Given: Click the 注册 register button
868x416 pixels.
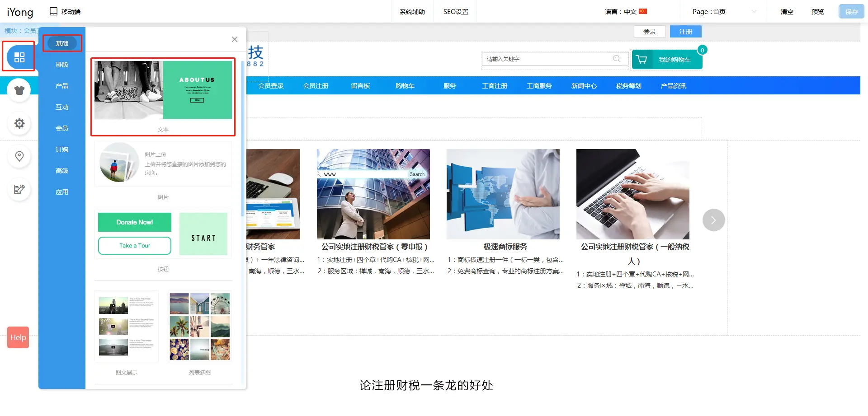Looking at the screenshot, I should [x=685, y=32].
